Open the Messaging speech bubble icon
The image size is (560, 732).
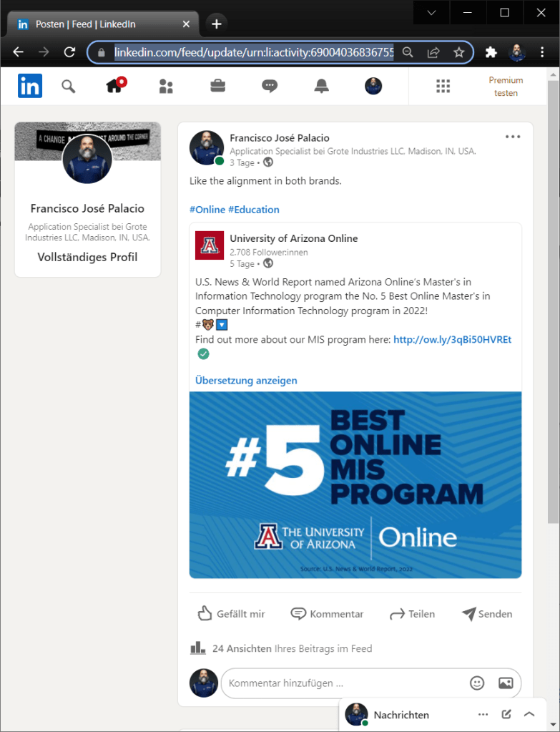[x=270, y=87]
